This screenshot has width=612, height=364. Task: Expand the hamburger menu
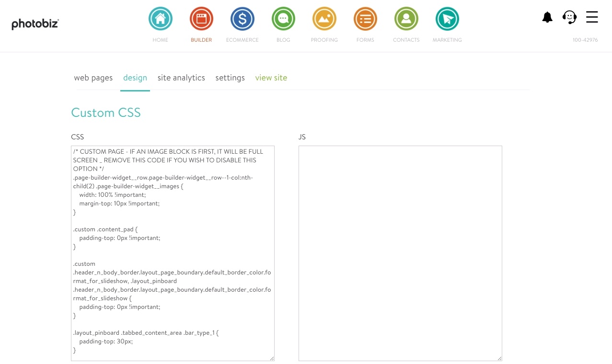(x=592, y=17)
